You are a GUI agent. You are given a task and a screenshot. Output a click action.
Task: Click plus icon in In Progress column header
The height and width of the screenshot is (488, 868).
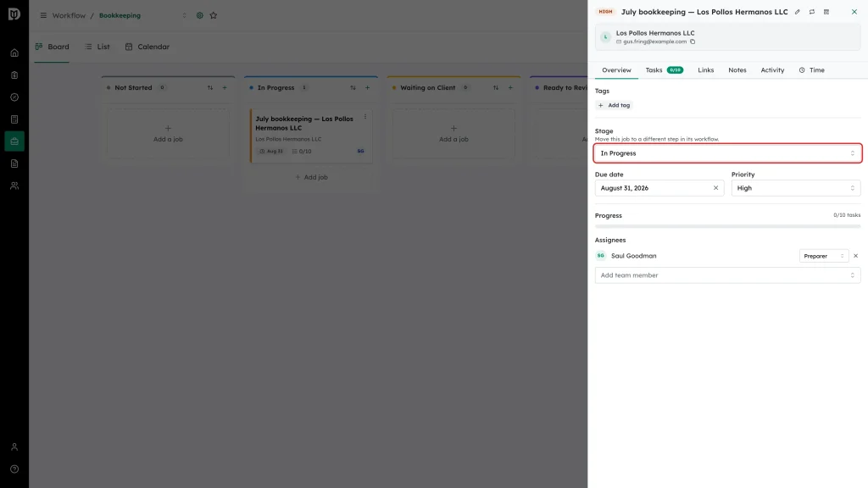tap(368, 87)
